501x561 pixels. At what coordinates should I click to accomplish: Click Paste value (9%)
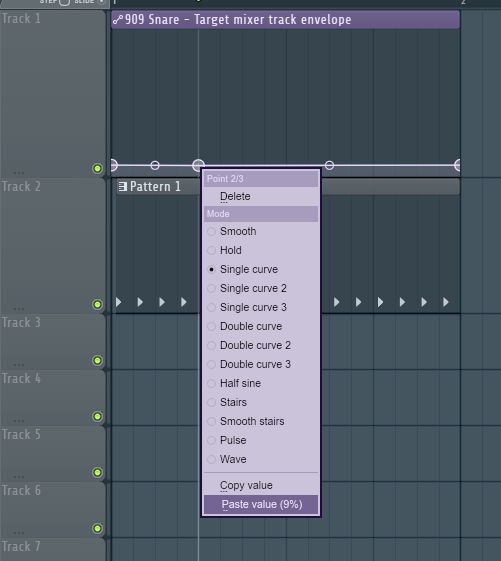tap(261, 504)
